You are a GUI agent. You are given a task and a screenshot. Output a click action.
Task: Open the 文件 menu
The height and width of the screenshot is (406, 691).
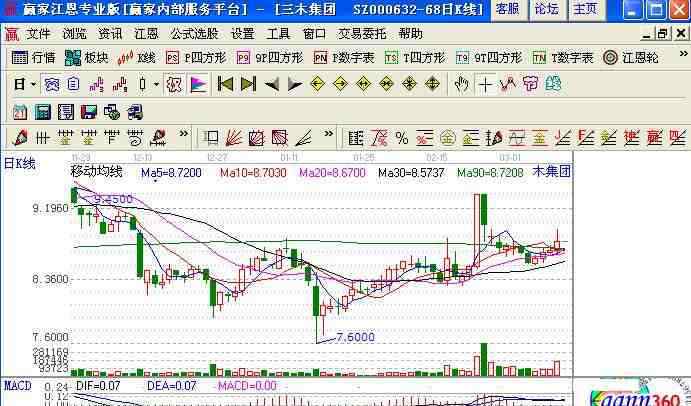pos(38,34)
